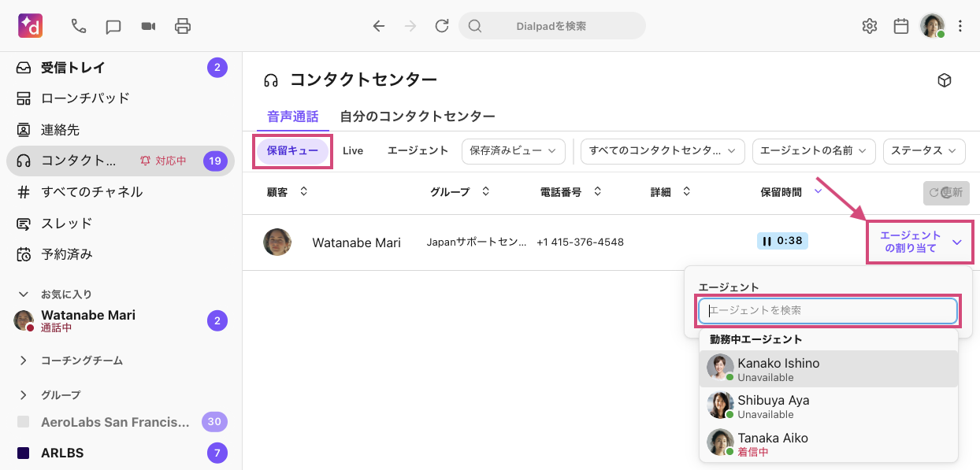Expand the コーチングチーム section

coord(24,361)
